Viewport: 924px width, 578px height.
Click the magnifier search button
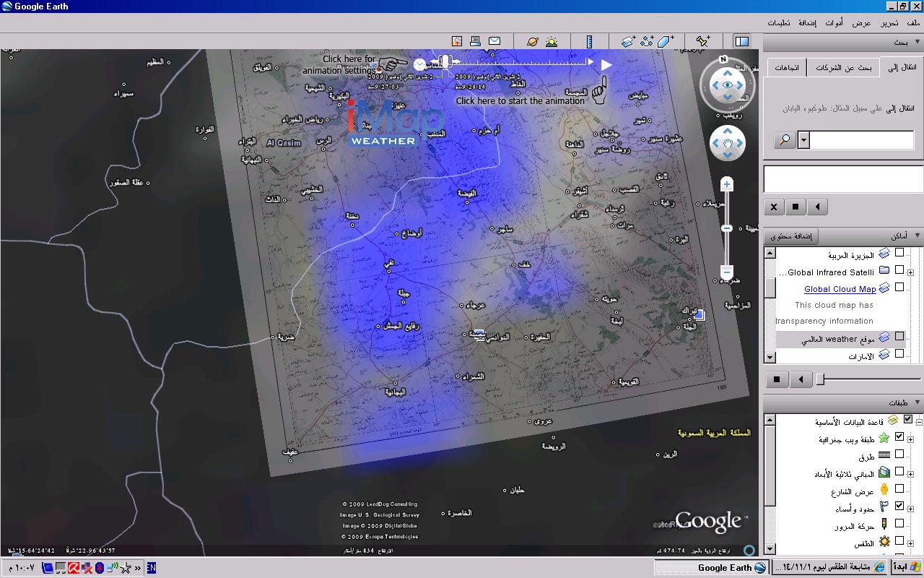tap(785, 140)
